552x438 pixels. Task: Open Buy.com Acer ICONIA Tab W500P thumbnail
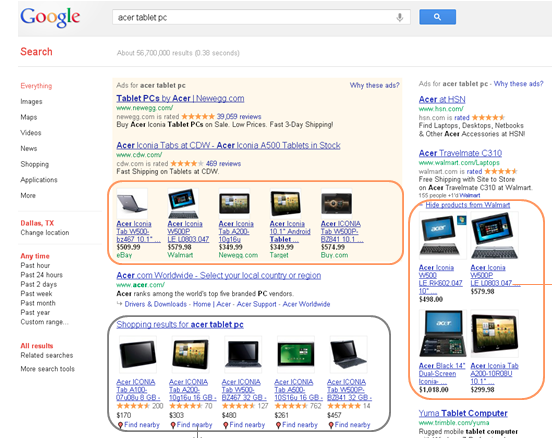[x=337, y=204]
